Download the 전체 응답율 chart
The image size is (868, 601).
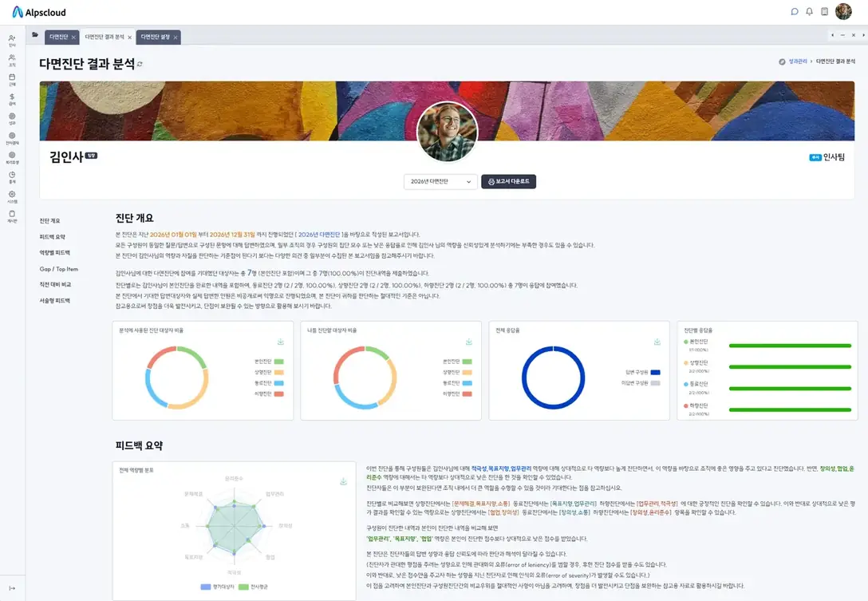click(657, 342)
